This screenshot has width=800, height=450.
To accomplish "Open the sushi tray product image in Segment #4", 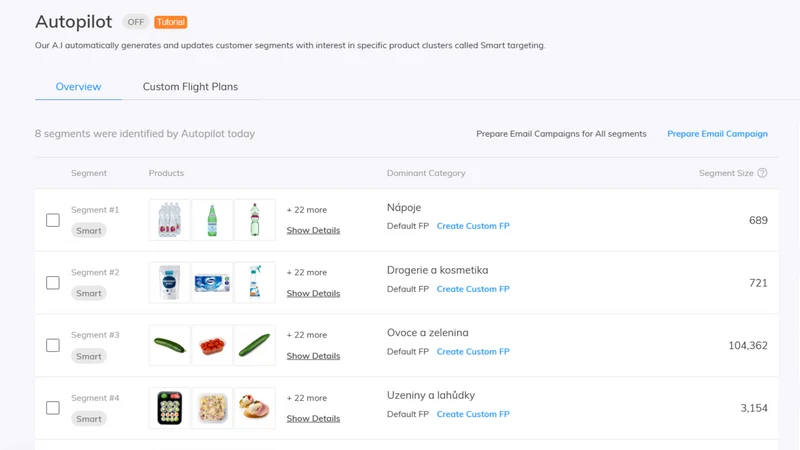I will [x=169, y=408].
